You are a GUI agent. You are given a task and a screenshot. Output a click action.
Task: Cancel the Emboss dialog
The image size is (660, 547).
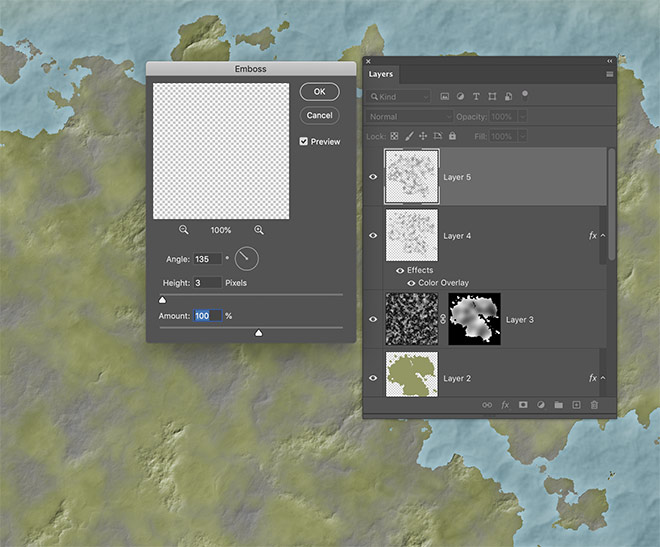(319, 115)
